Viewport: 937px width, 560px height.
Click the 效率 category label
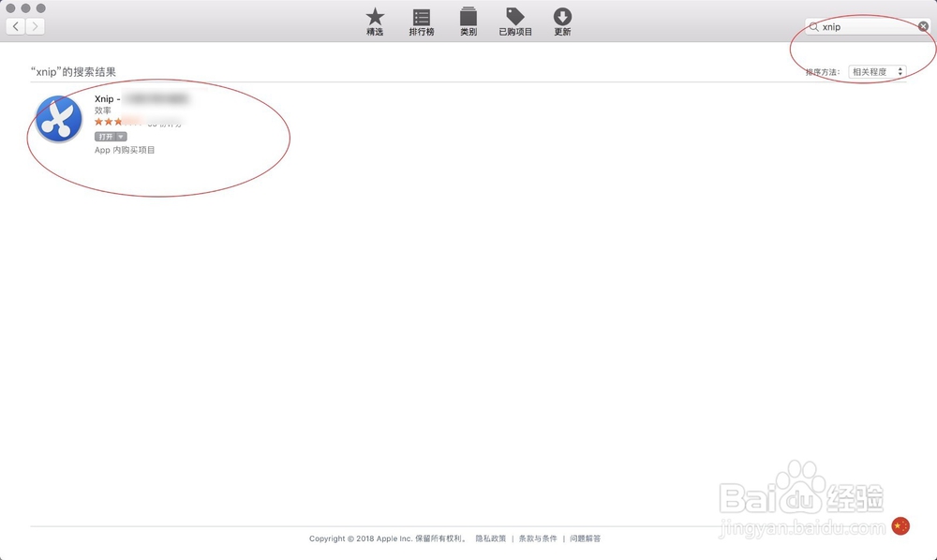103,111
